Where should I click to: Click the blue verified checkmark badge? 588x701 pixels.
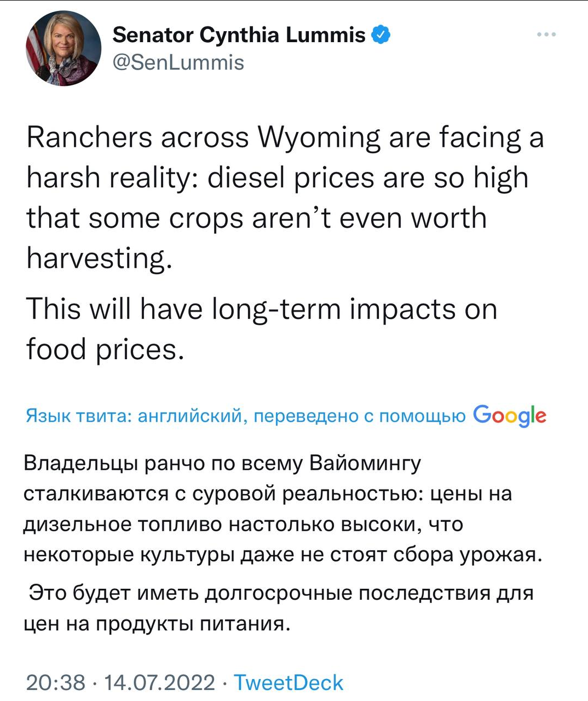(381, 35)
